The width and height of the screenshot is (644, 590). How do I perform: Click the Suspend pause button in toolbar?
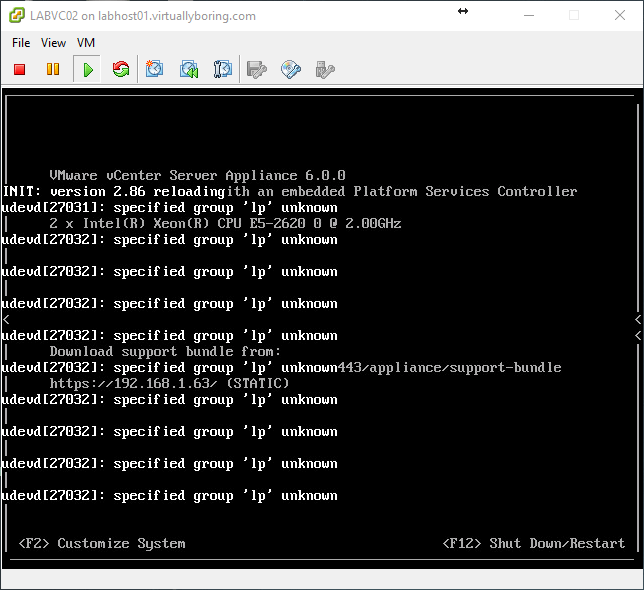coord(53,69)
